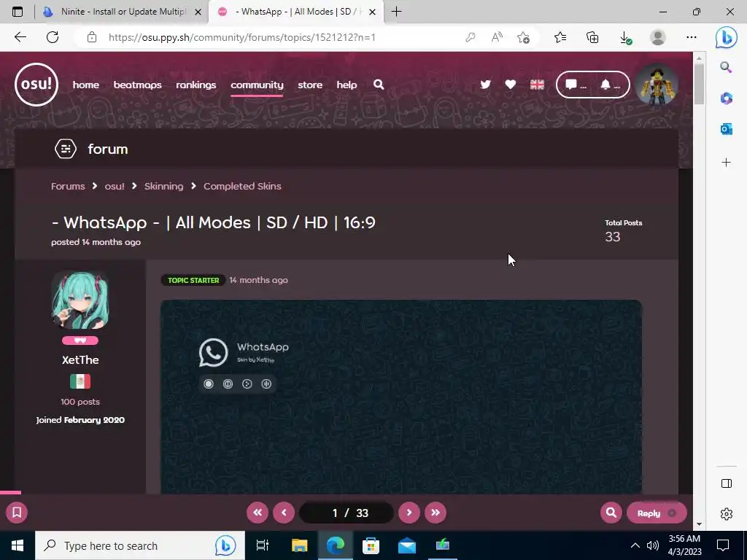Bookmark this topic with bookmark icon
The width and height of the screenshot is (747, 560).
(17, 513)
